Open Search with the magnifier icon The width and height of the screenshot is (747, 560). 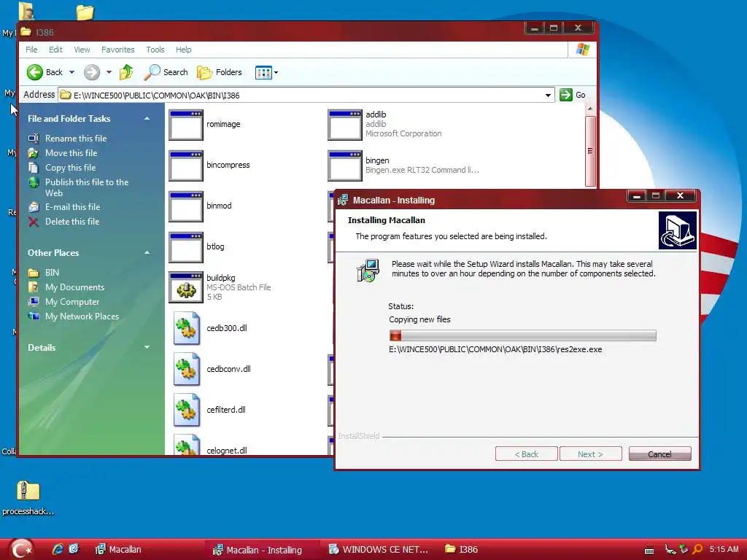click(x=152, y=72)
